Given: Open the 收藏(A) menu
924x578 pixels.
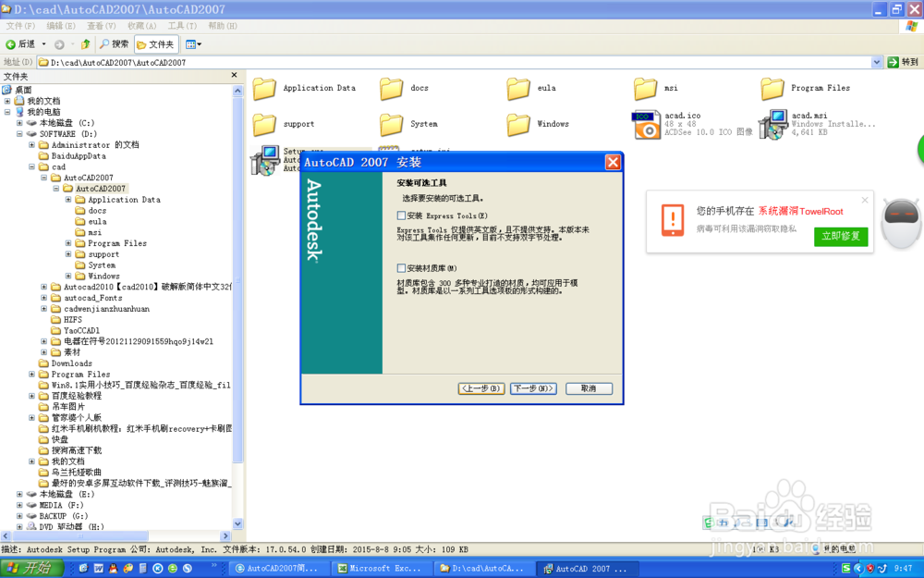Looking at the screenshot, I should 142,26.
